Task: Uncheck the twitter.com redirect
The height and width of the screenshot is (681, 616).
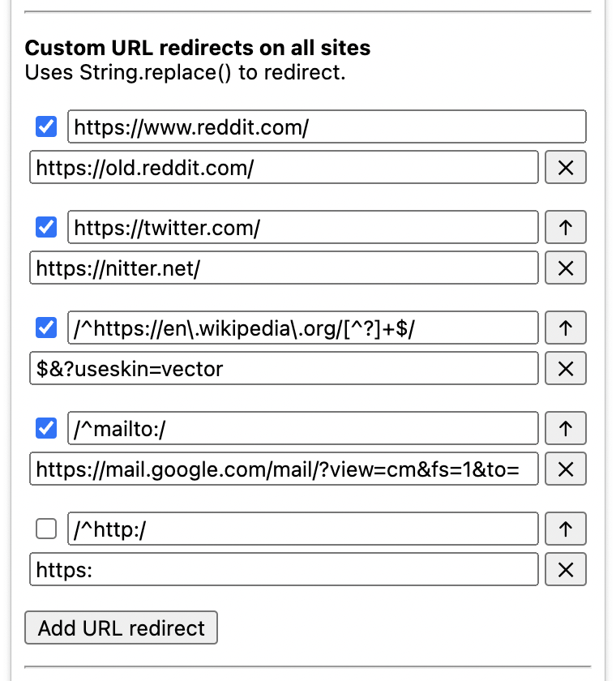Action: 46,228
